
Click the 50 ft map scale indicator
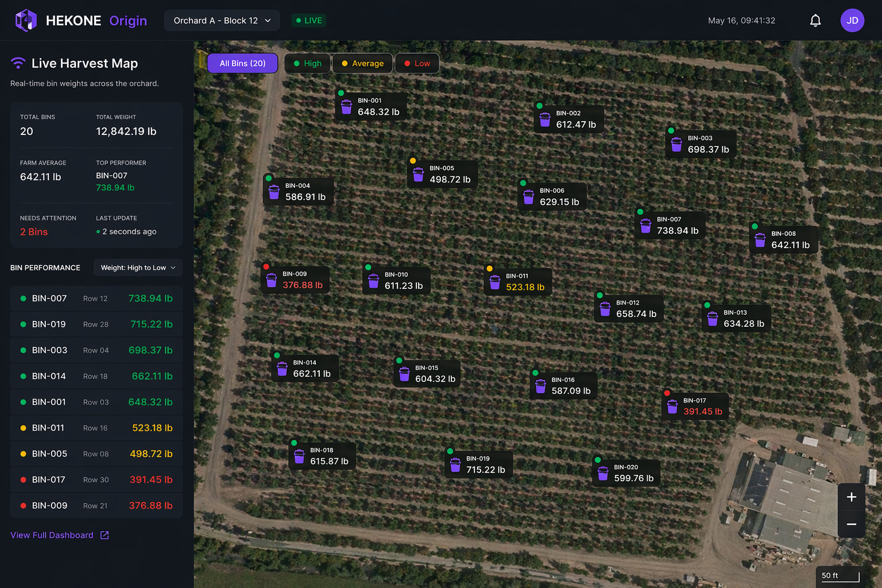[x=840, y=576]
